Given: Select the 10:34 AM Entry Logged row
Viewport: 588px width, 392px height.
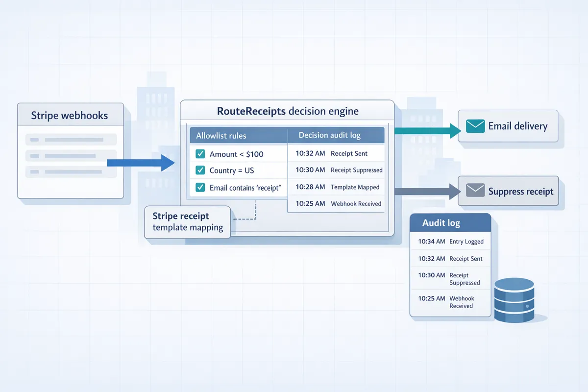Looking at the screenshot, I should 450,241.
